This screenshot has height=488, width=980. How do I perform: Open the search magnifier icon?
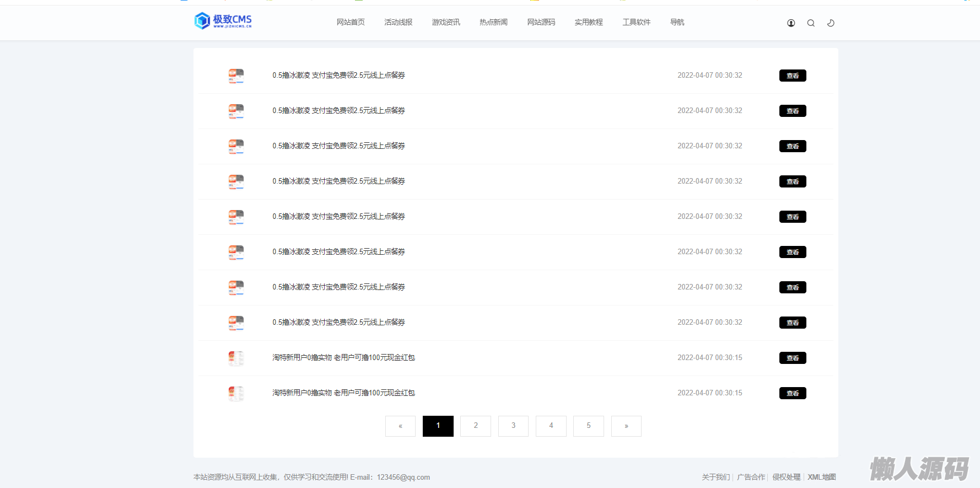[x=811, y=23]
